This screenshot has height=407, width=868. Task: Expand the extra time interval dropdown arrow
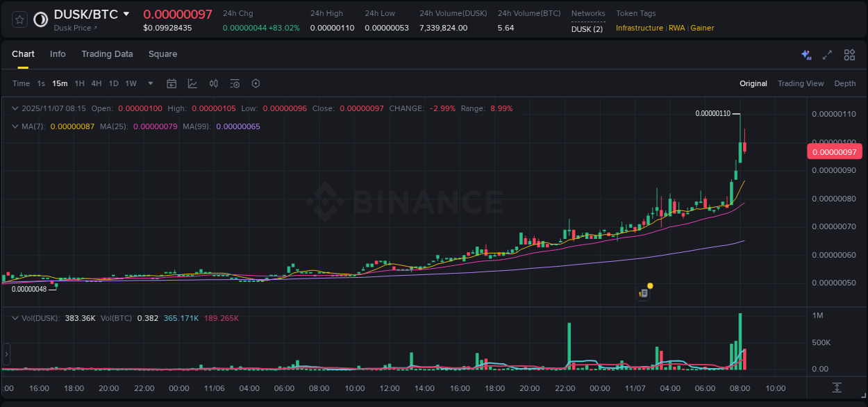150,83
